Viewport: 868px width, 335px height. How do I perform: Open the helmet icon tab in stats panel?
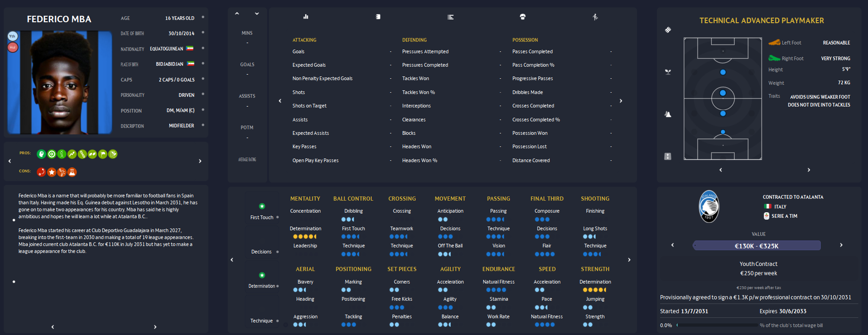[x=523, y=17]
